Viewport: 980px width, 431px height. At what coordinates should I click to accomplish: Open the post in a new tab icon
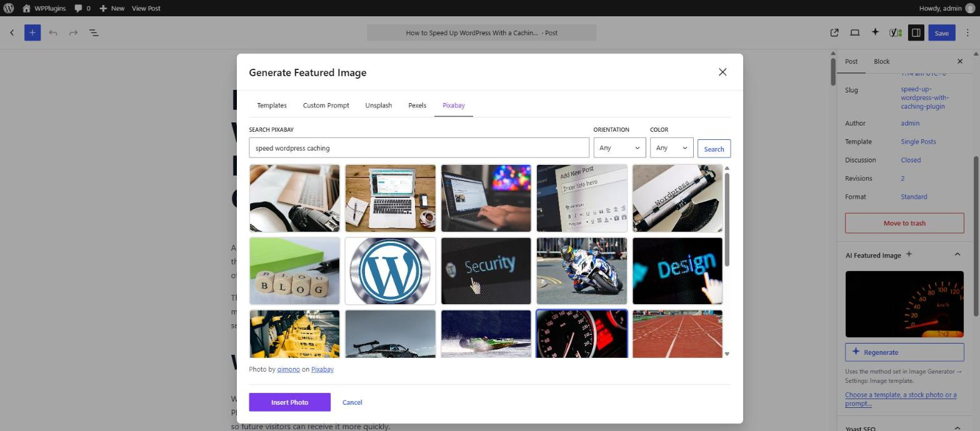pos(834,32)
